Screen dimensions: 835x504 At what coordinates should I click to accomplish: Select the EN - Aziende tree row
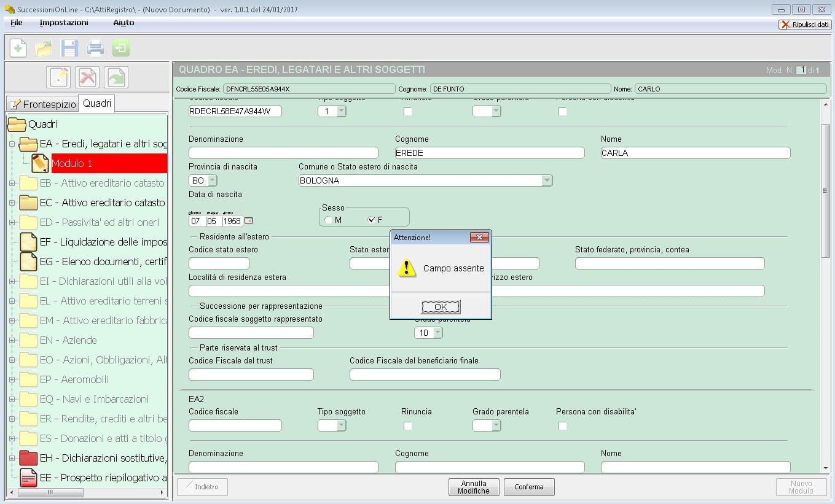pyautogui.click(x=68, y=340)
